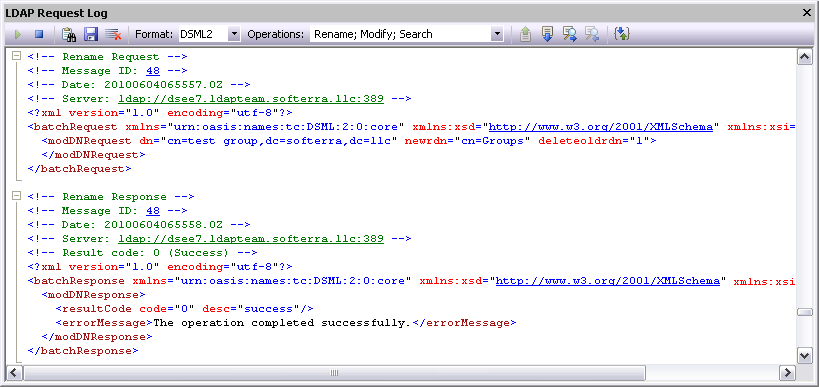The width and height of the screenshot is (819, 387).
Task: Click the resultCode code="0" line
Action: tap(184, 309)
